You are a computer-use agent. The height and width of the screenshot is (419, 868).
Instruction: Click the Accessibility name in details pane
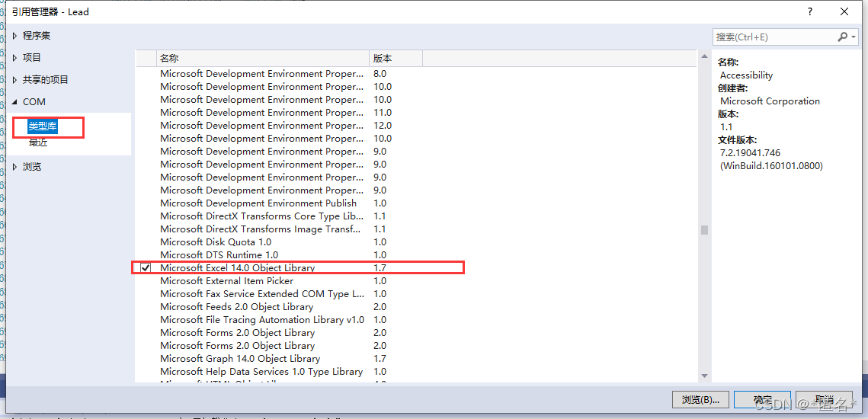click(746, 75)
